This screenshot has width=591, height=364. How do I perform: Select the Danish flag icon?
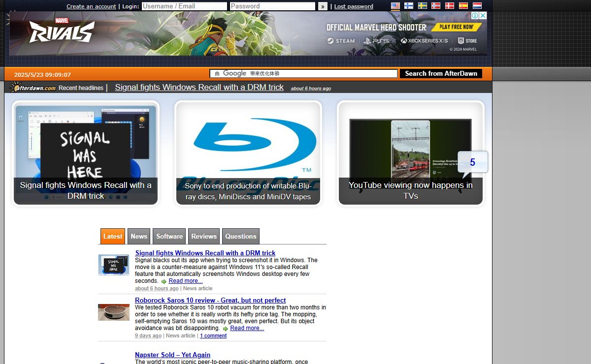pos(450,6)
